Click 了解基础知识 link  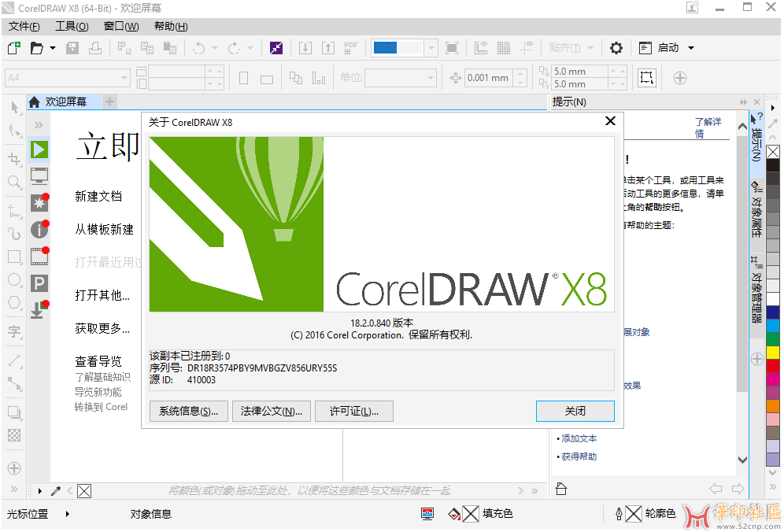102,377
